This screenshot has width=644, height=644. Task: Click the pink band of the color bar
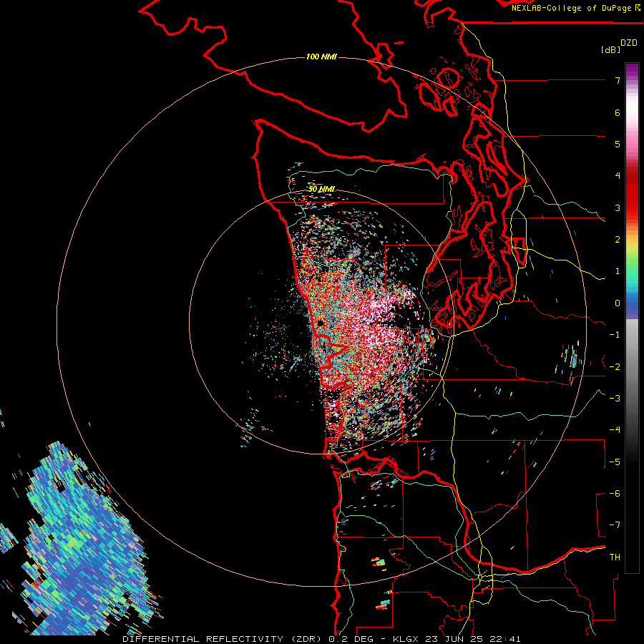coord(632,140)
